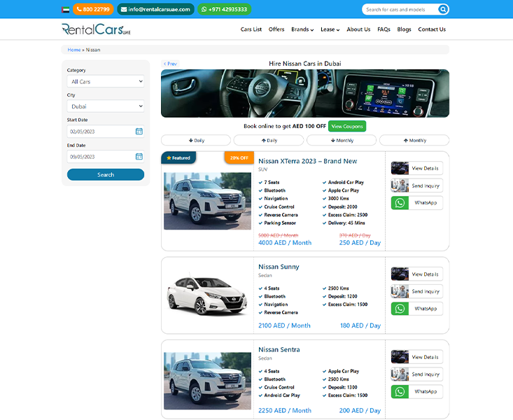Click WhatsApp icon for Nissan XTerra

pos(400,202)
